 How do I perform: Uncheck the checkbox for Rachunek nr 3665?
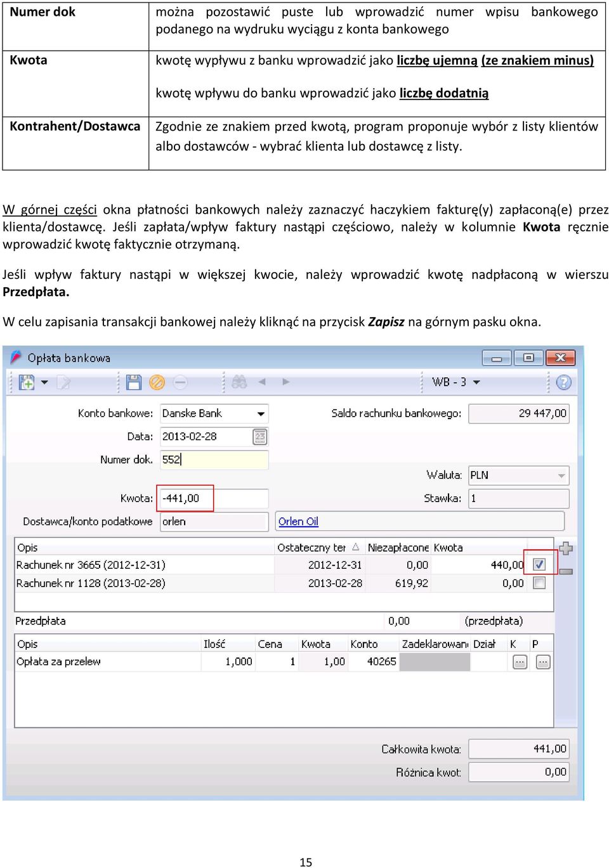pos(539,564)
